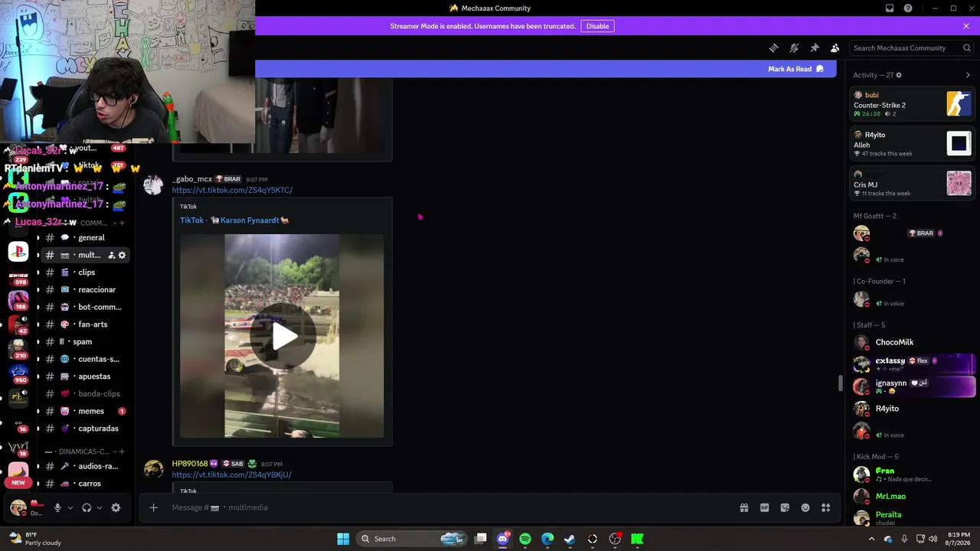Screen dimensions: 980x551
Task: Open the Cris MJ listening activity card
Action: [912, 184]
